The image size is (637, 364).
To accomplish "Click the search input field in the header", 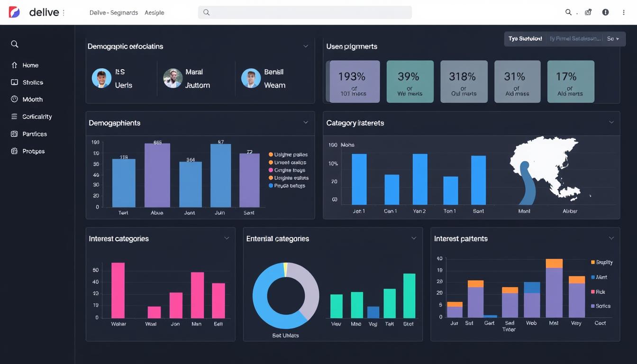I will 305,12.
